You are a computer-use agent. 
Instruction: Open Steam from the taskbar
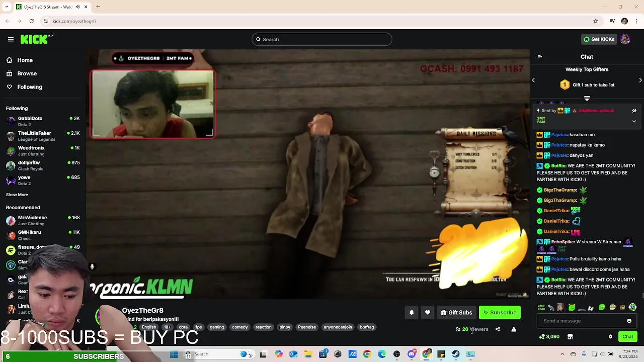pos(456,354)
